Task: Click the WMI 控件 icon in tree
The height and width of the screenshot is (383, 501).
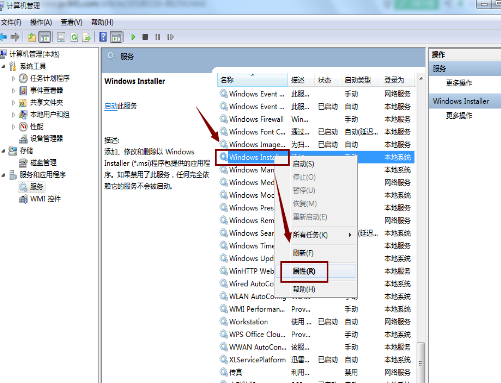Action: pos(23,199)
